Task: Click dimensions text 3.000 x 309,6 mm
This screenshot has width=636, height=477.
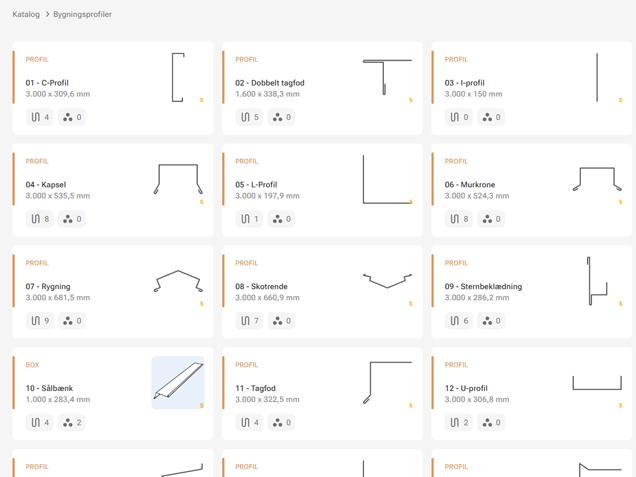Action: point(58,94)
